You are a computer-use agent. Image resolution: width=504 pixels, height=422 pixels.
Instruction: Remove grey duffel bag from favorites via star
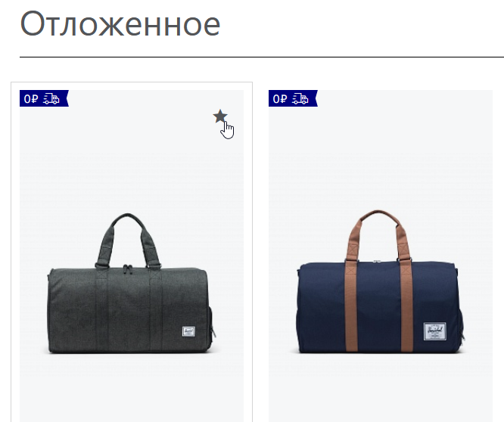click(220, 116)
